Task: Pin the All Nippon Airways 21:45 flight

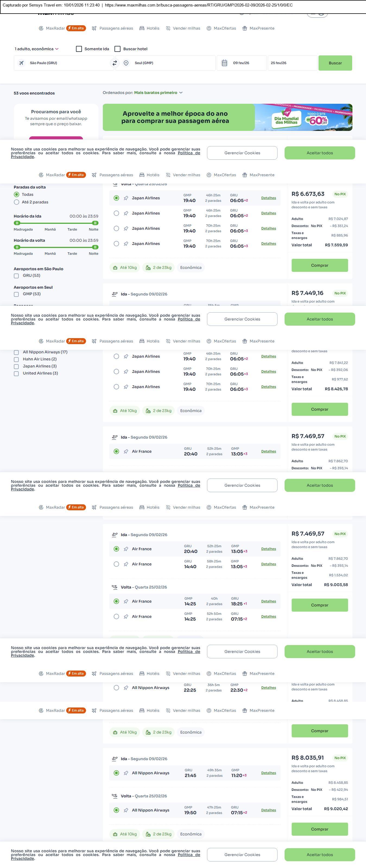Action: coord(126,773)
